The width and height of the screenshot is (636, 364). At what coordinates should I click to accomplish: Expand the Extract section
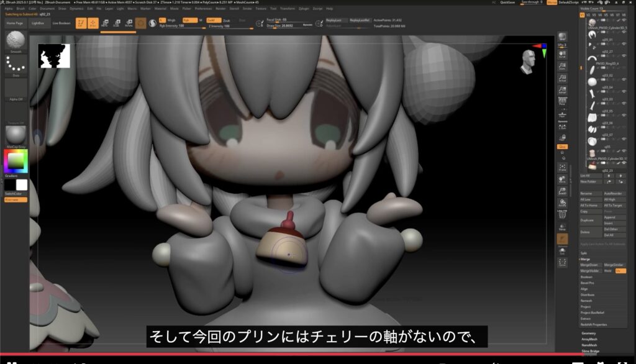click(585, 319)
